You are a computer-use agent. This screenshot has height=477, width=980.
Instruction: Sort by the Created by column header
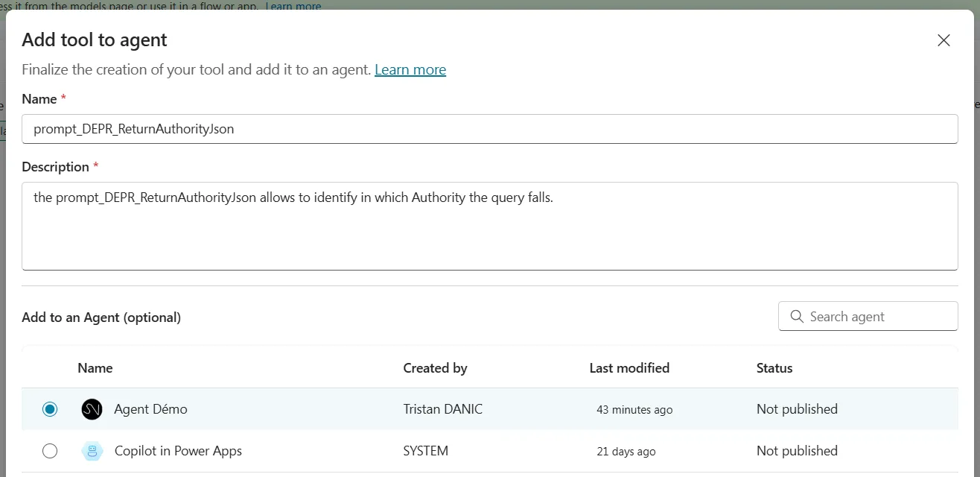435,367
